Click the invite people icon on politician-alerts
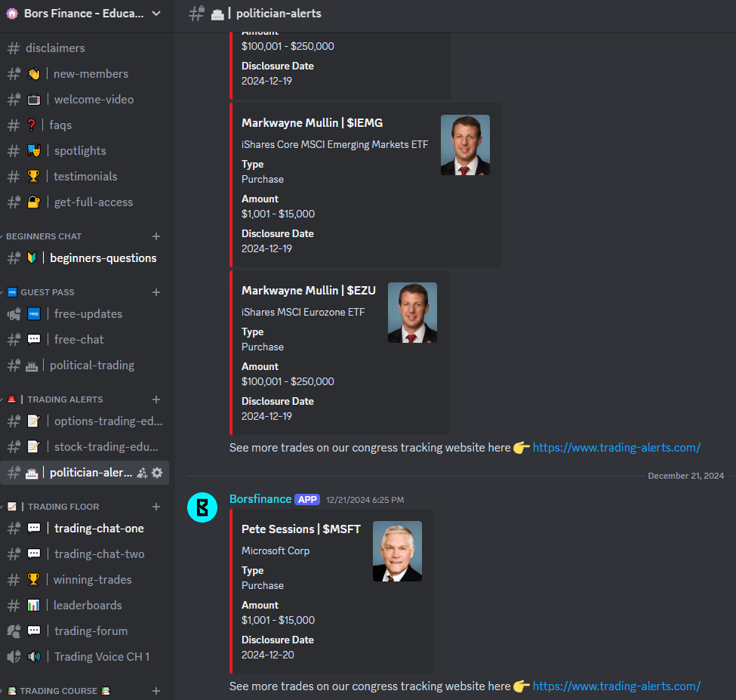Viewport: 736px width, 700px height. (x=142, y=473)
